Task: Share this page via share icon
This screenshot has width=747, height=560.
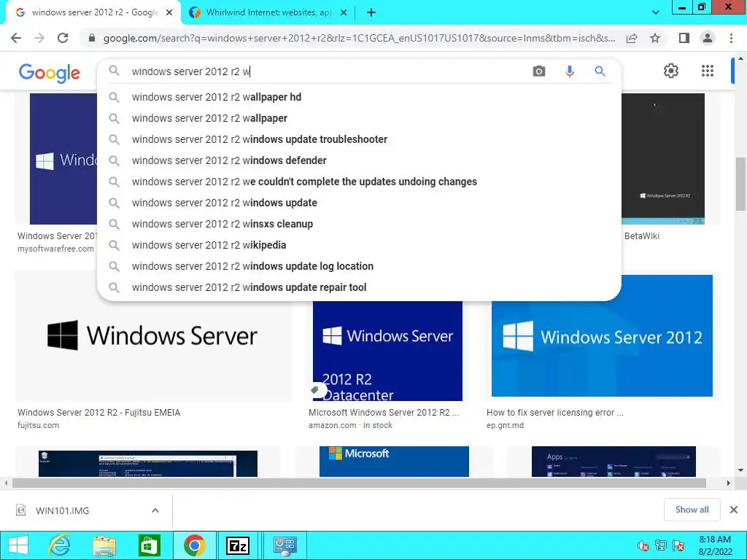Action: (x=632, y=38)
